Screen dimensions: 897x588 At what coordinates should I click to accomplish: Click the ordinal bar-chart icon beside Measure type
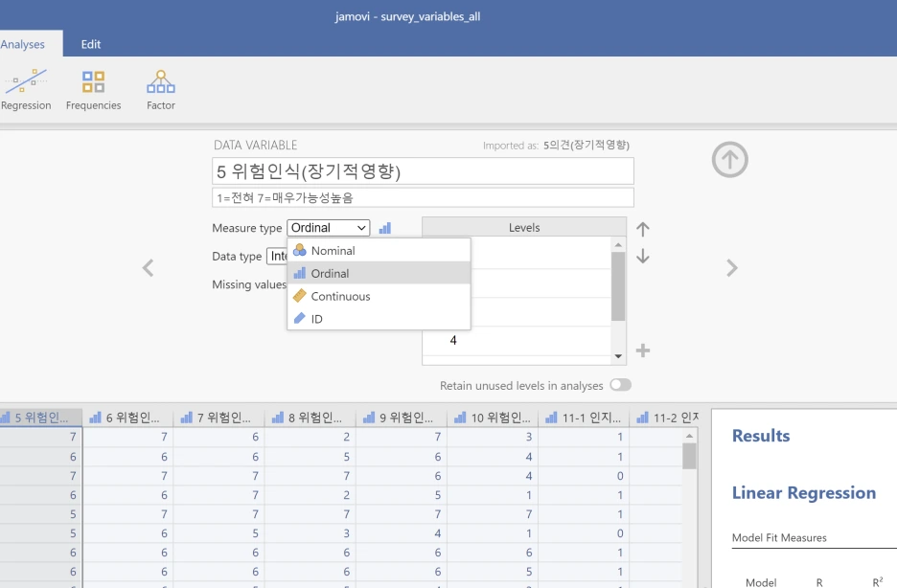click(x=387, y=228)
